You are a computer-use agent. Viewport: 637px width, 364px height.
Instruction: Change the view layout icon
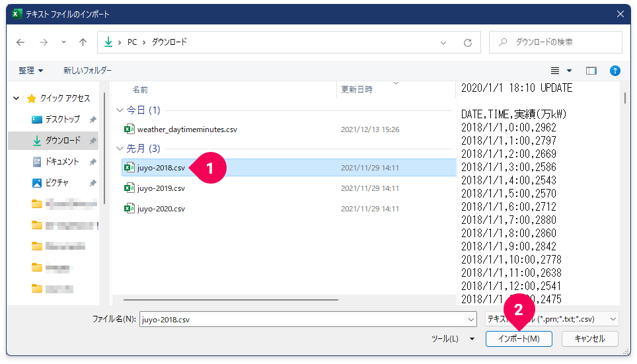pyautogui.click(x=555, y=71)
